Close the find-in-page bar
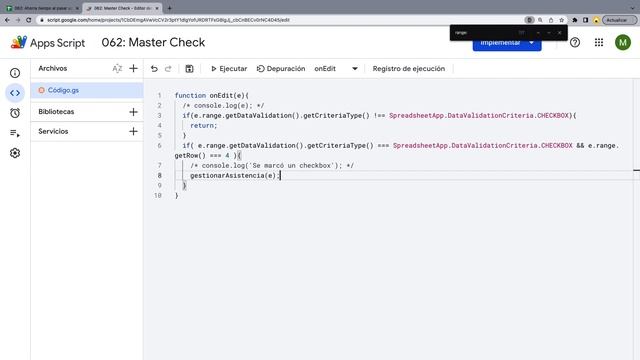The height and width of the screenshot is (360, 640). tap(560, 33)
